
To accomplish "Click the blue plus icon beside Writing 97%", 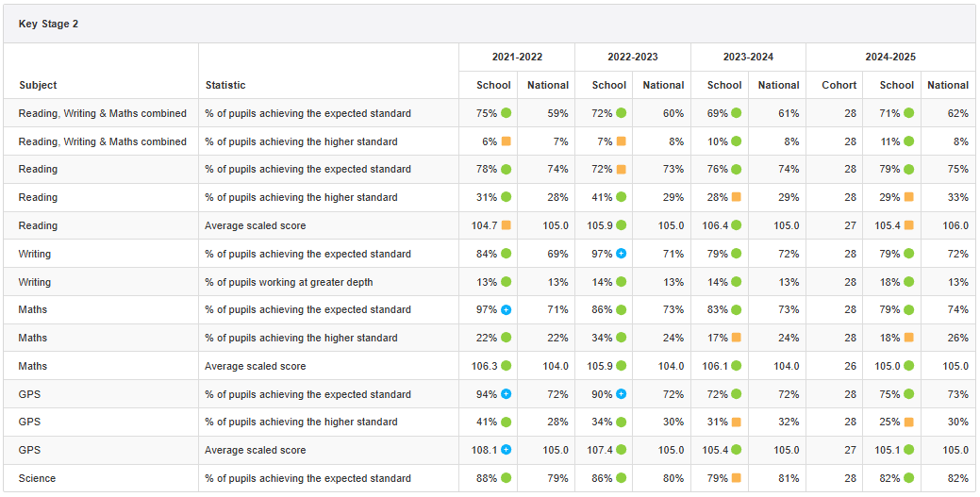I will tap(622, 254).
